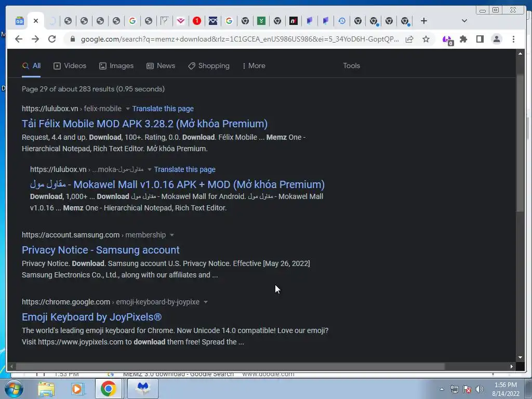Click the vertical scrollbar thumb

click(x=520, y=142)
